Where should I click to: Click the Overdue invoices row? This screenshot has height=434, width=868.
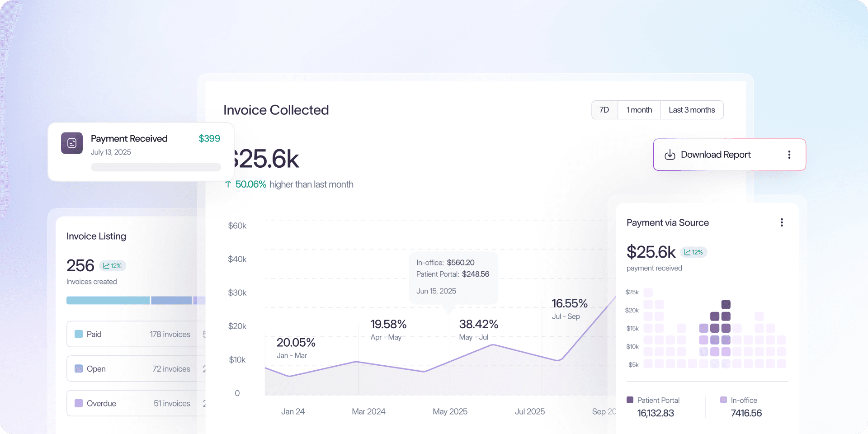[x=136, y=403]
